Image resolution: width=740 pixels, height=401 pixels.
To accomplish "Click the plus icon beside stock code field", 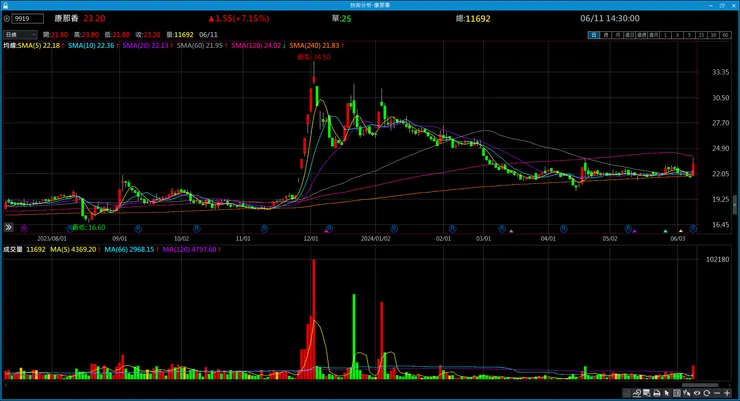I will coord(7,18).
